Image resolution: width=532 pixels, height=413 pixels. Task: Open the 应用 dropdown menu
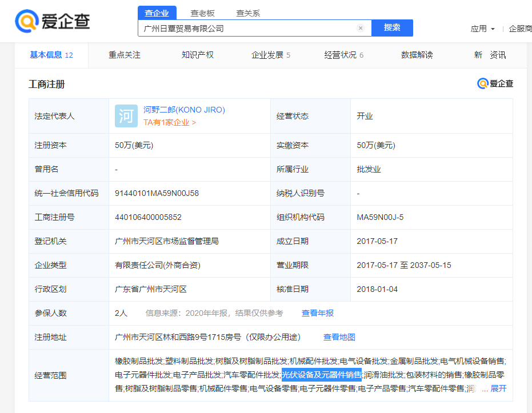click(x=482, y=29)
